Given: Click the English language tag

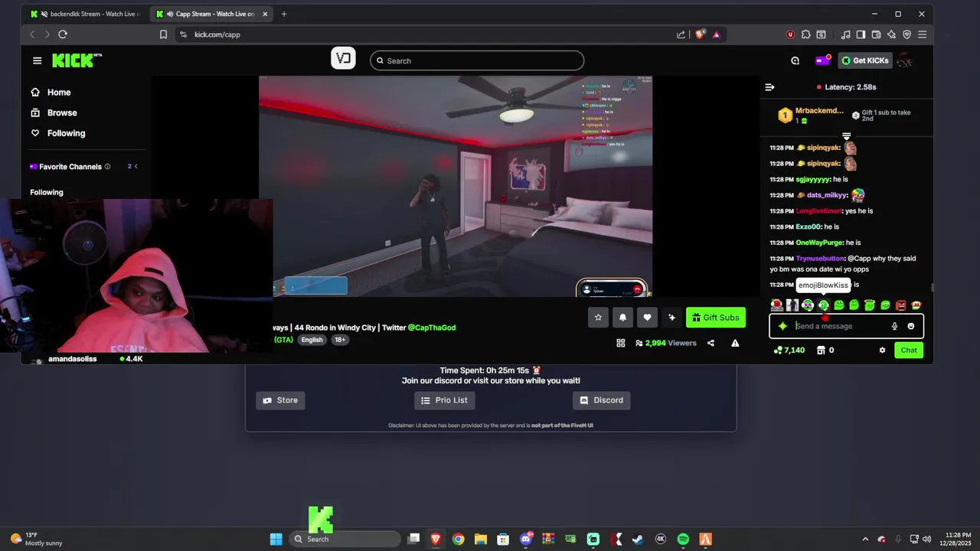Looking at the screenshot, I should 312,340.
